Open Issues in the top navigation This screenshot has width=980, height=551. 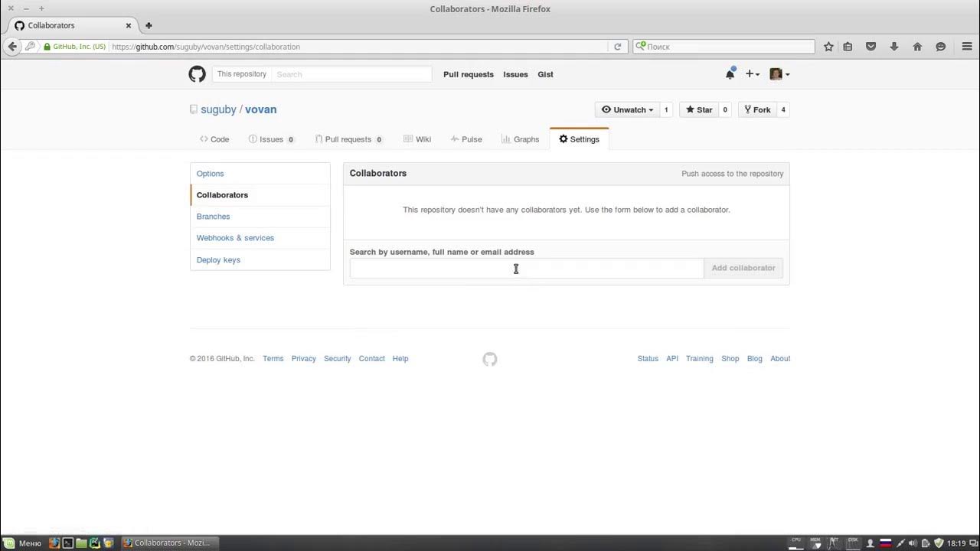pos(515,74)
